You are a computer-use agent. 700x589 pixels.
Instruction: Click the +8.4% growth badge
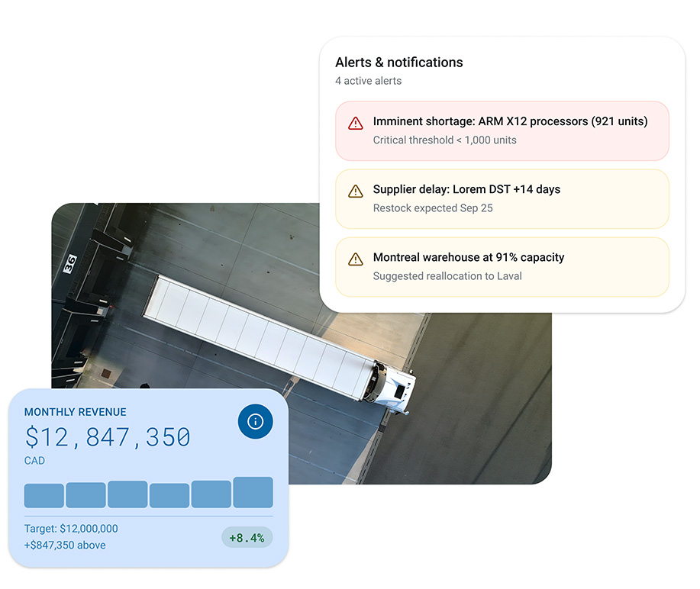click(x=247, y=538)
